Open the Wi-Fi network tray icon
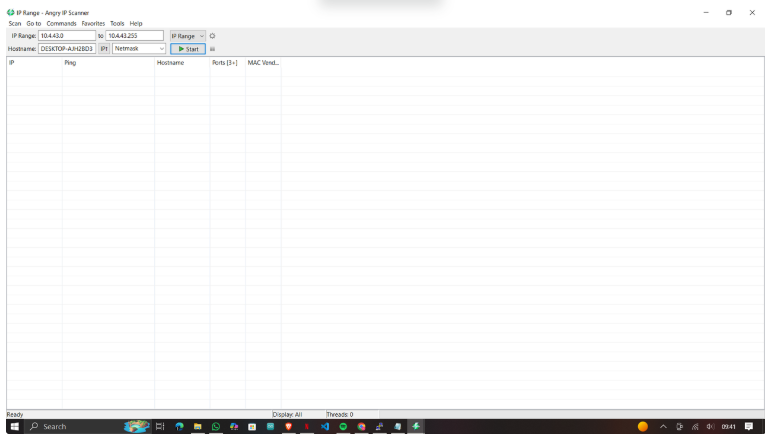774x438 pixels. pyautogui.click(x=695, y=427)
